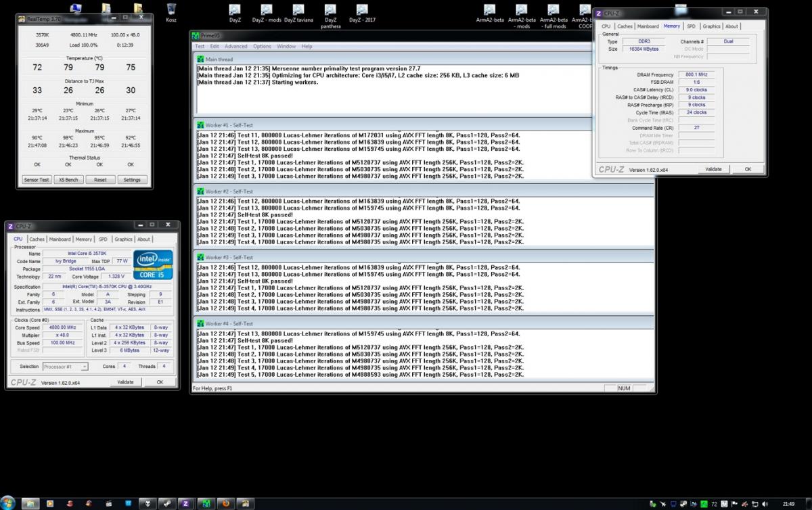The image size is (812, 510).
Task: Click the Worker #4 - Self-Test title bar
Action: click(x=424, y=323)
